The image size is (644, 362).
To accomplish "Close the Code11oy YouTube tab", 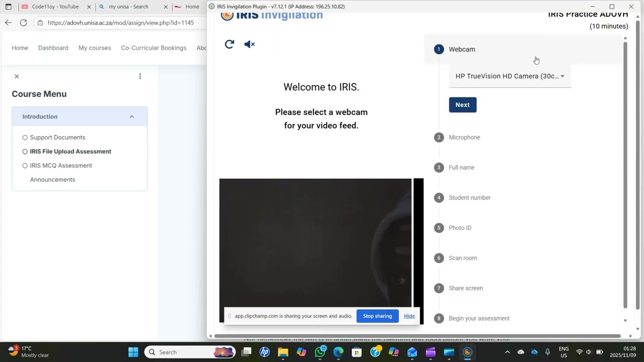I will (89, 7).
